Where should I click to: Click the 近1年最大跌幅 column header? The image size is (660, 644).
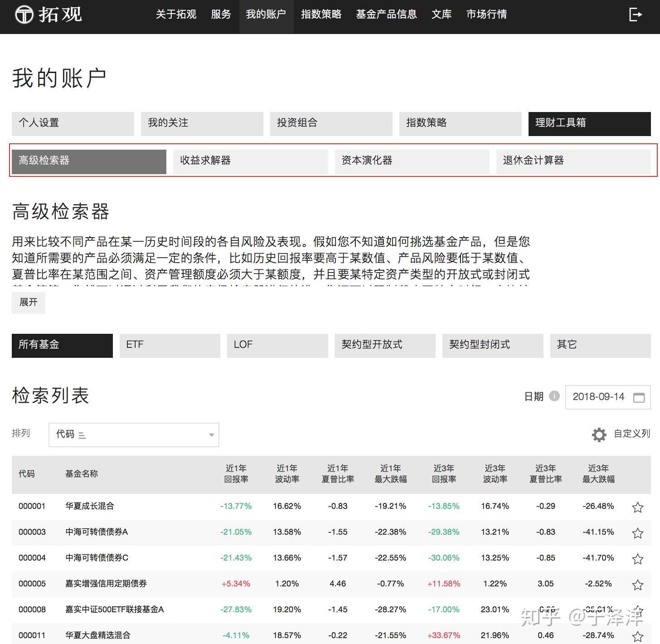(390, 474)
